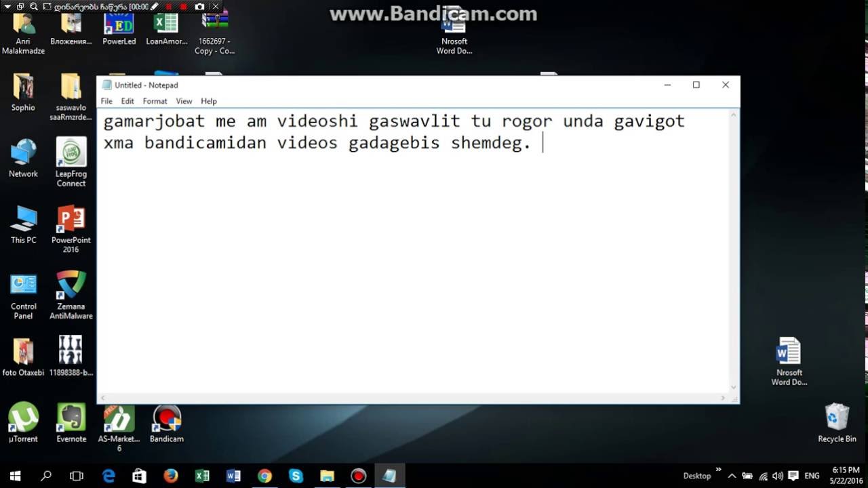868x488 pixels.
Task: Select the 'saswavlo saaRmzrde' desktop folder
Action: [71, 97]
